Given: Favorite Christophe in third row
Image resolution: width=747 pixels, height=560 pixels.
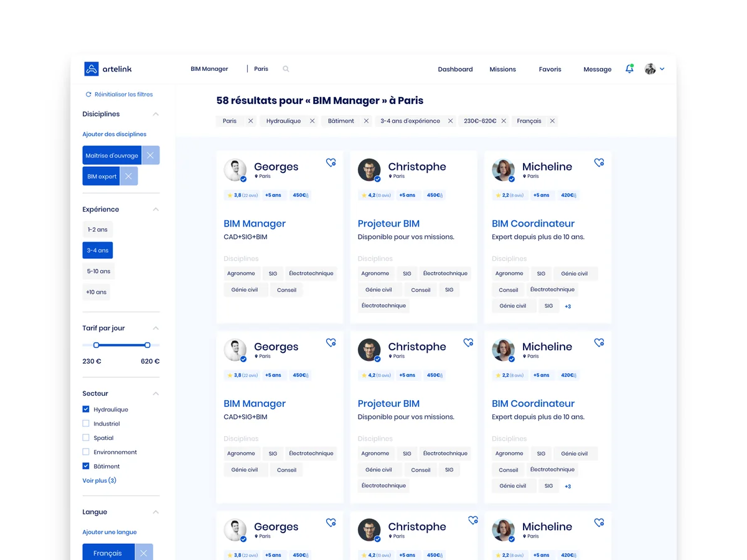Looking at the screenshot, I should tap(473, 520).
